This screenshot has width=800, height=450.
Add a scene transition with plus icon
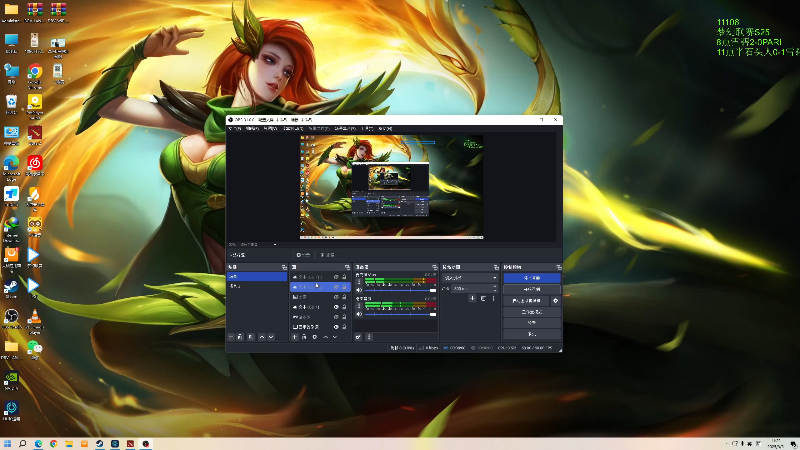point(472,298)
